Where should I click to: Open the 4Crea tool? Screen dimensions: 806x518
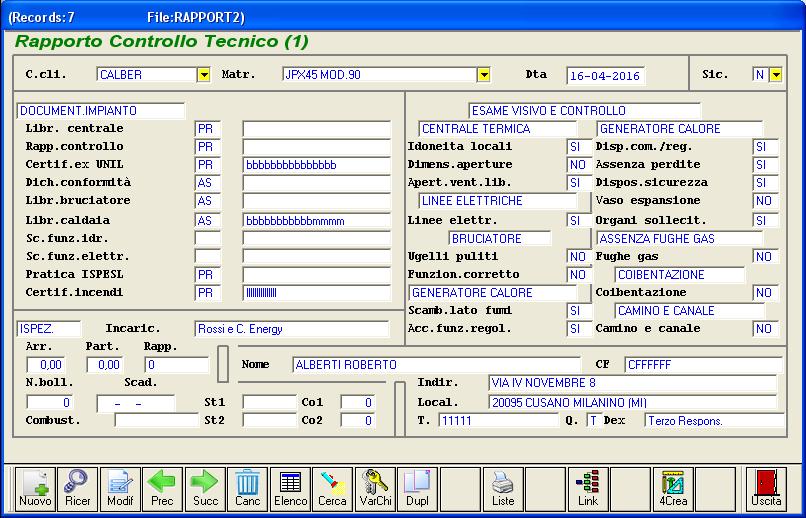pyautogui.click(x=673, y=489)
